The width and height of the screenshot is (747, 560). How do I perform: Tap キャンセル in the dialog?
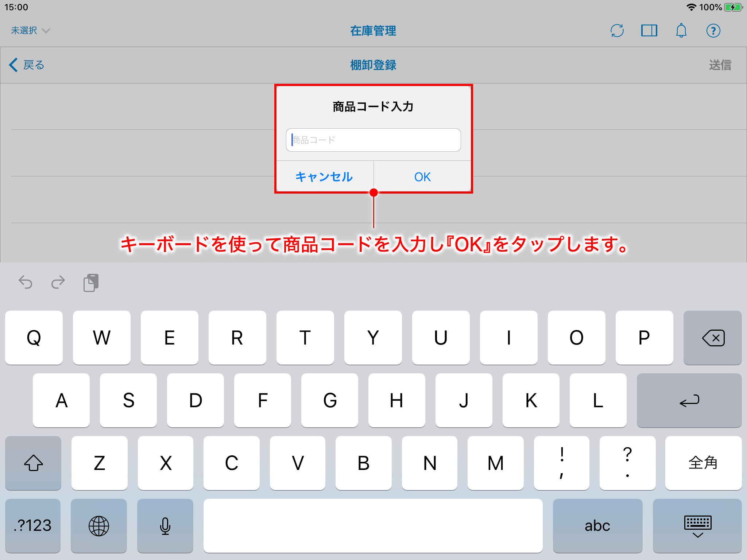(x=324, y=177)
